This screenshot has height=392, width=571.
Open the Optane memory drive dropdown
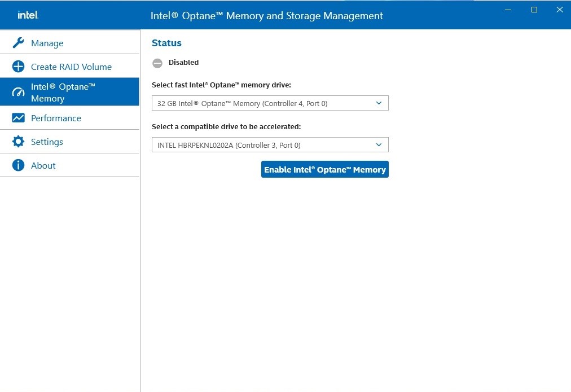(379, 103)
